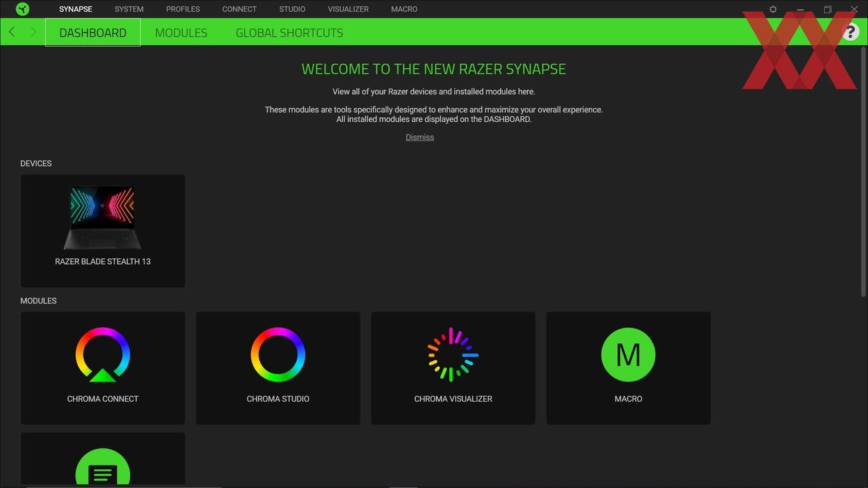Open the PROFILES top tab
868x488 pixels.
[183, 9]
